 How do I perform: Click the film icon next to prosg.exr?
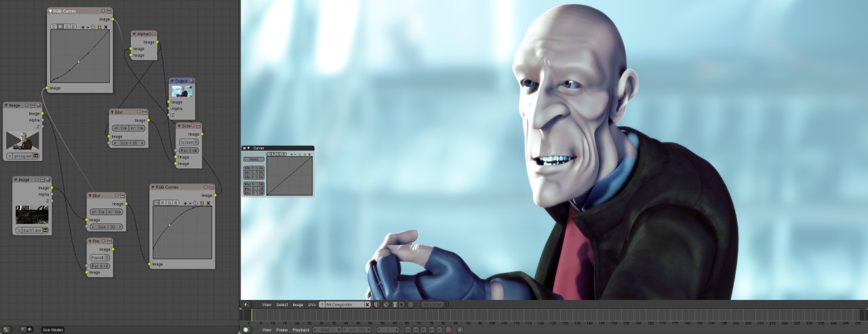pos(35,156)
